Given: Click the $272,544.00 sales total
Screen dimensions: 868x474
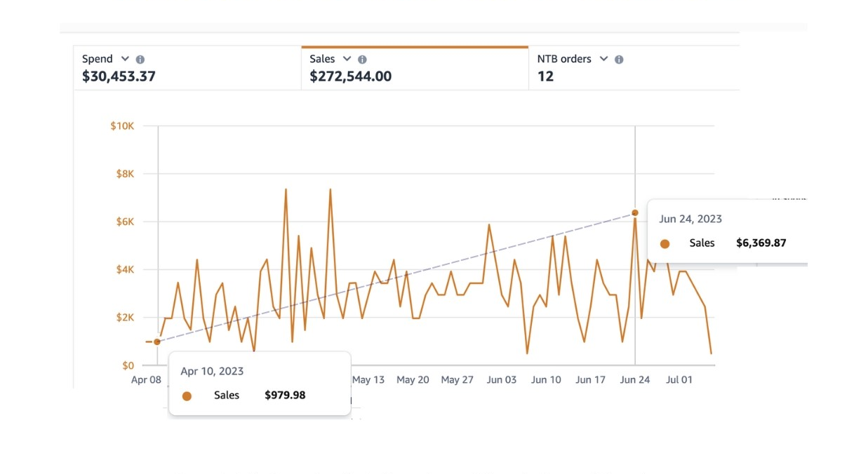Looking at the screenshot, I should click(x=351, y=76).
